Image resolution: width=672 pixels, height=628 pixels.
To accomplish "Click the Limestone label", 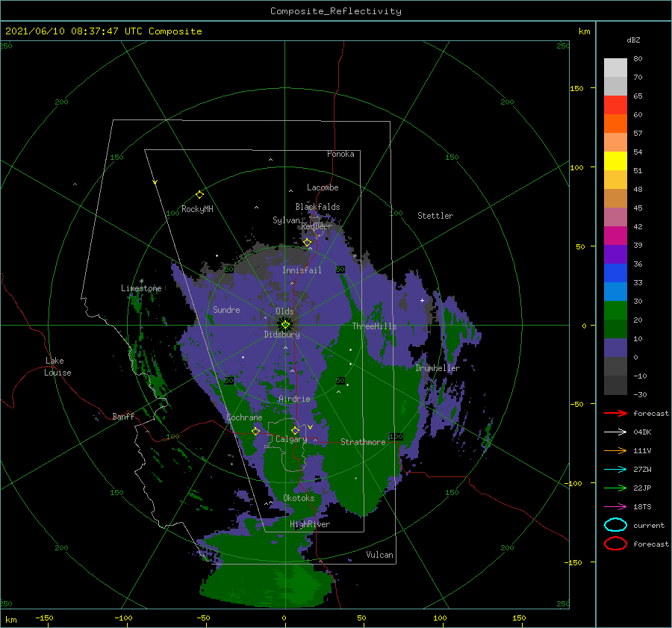I will point(141,288).
